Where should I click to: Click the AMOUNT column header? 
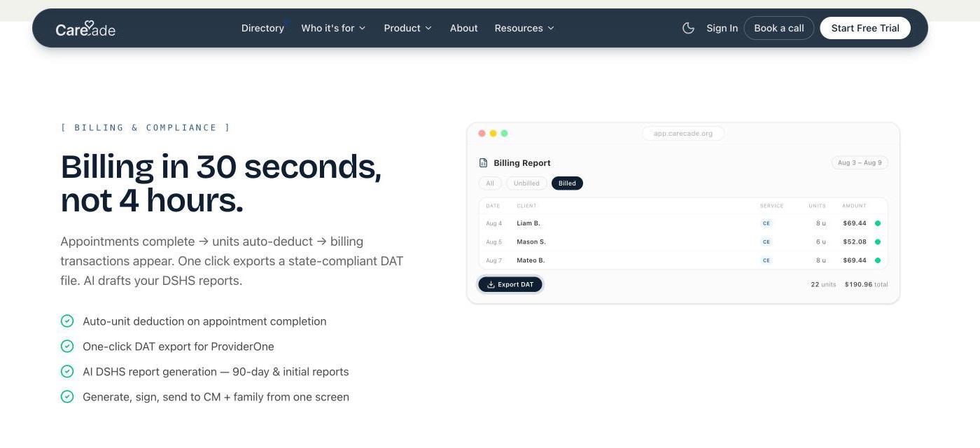(x=854, y=206)
